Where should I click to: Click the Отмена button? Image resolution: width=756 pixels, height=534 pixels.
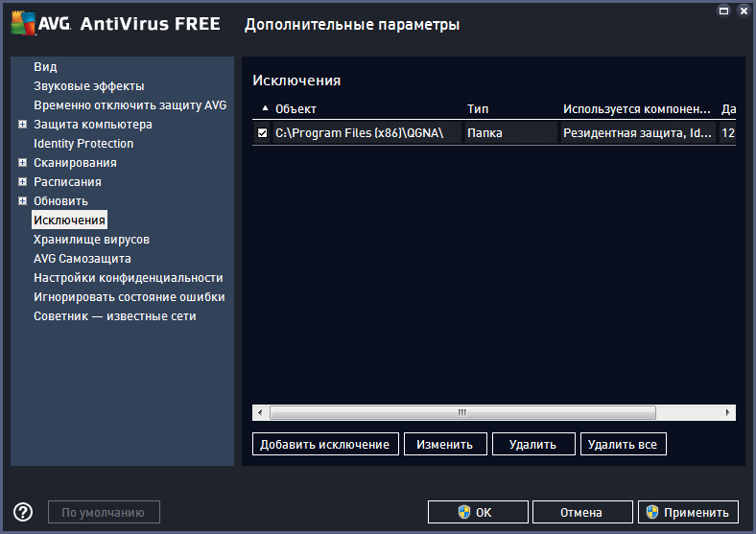pyautogui.click(x=582, y=512)
